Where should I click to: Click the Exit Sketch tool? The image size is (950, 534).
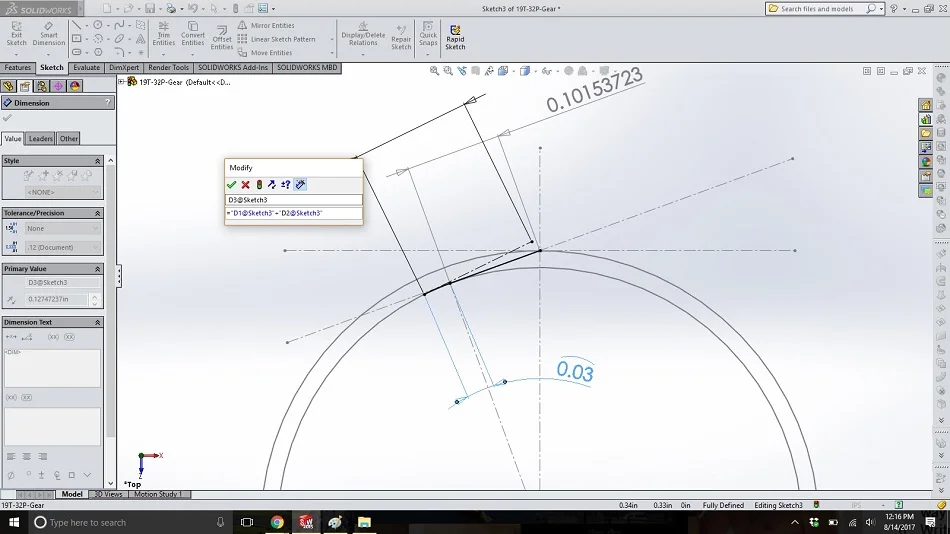click(16, 34)
